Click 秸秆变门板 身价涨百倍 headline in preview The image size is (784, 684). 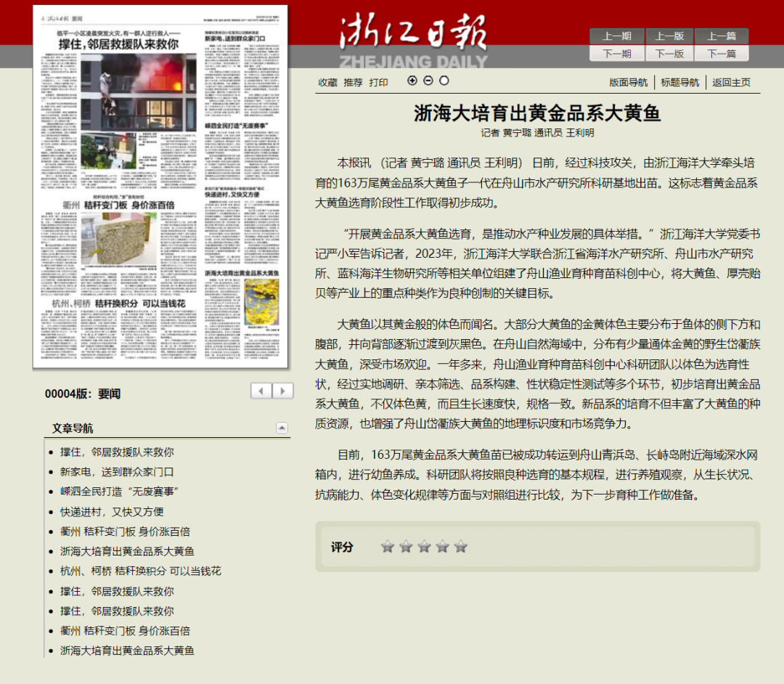(x=129, y=205)
